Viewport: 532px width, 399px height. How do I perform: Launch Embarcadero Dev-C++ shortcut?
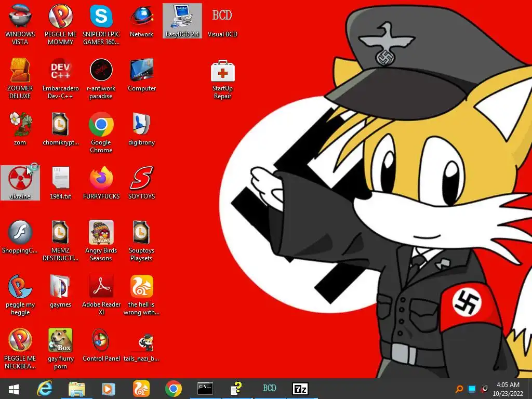coord(60,79)
